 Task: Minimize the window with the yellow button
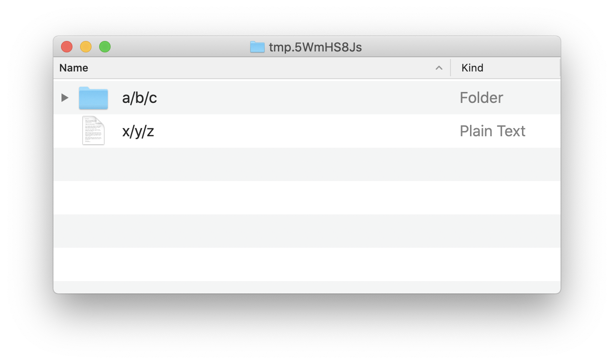(x=86, y=47)
